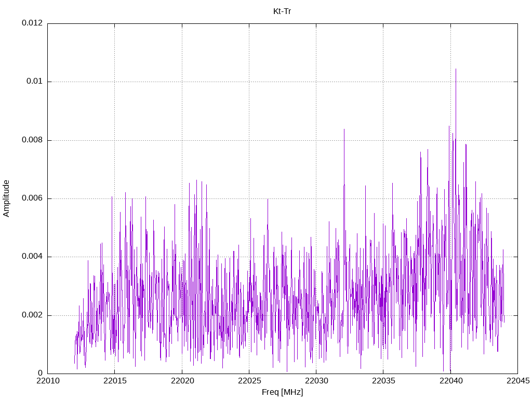Click the 0.01 y-axis tick label
532x399 pixels.
(35, 82)
